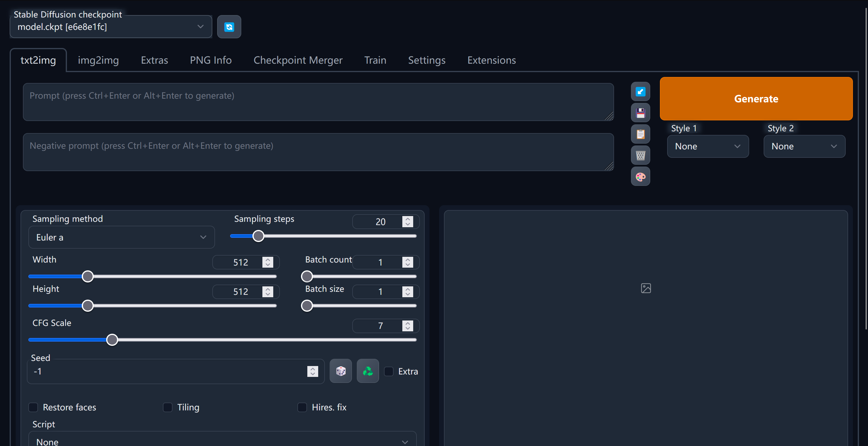This screenshot has width=868, height=446.
Task: Click the clipboard apply styles icon
Action: [x=640, y=134]
